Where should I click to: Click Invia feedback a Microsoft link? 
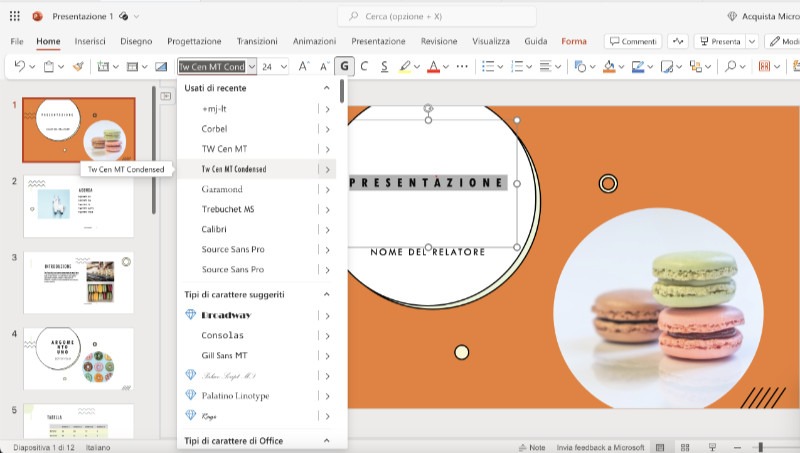[x=600, y=447]
